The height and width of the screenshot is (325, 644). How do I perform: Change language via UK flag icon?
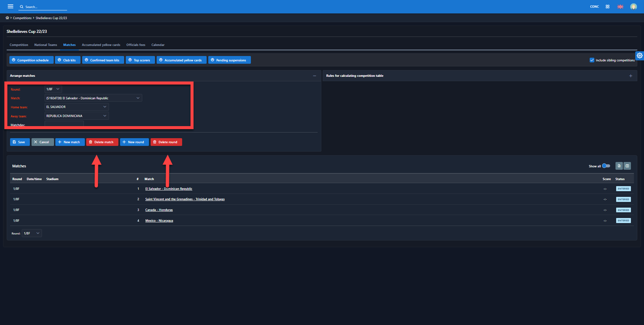(x=620, y=7)
